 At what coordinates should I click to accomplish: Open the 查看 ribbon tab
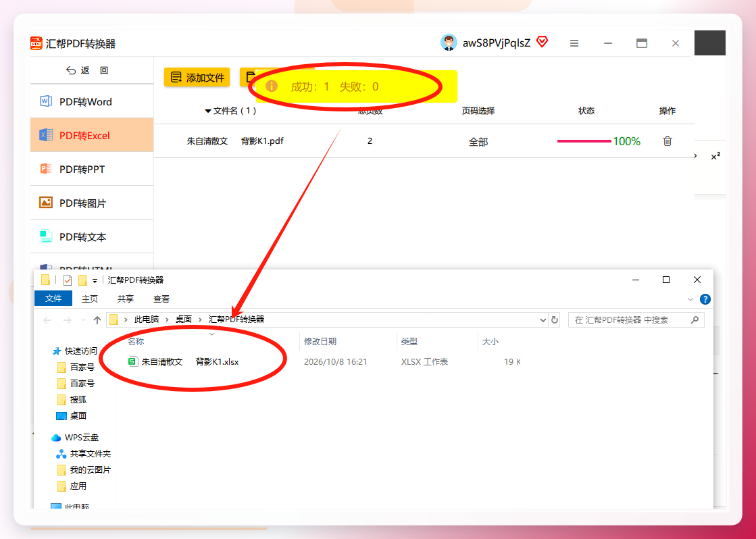[161, 299]
